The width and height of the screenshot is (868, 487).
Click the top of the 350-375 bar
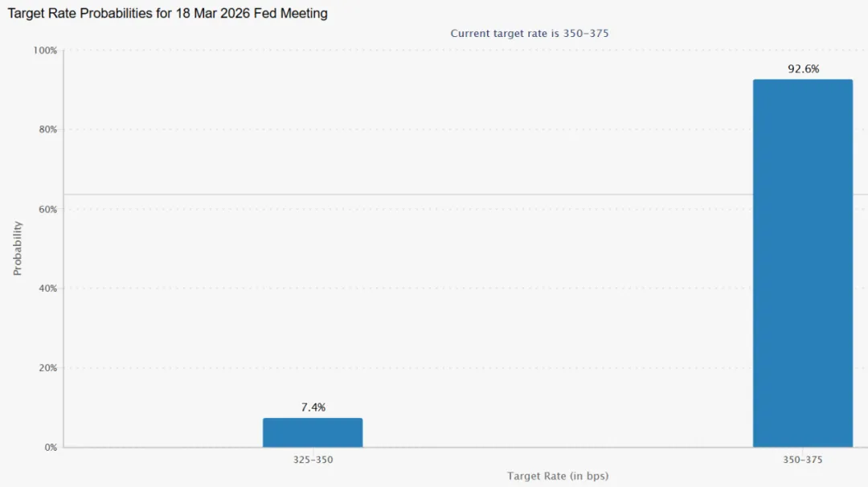[803, 80]
